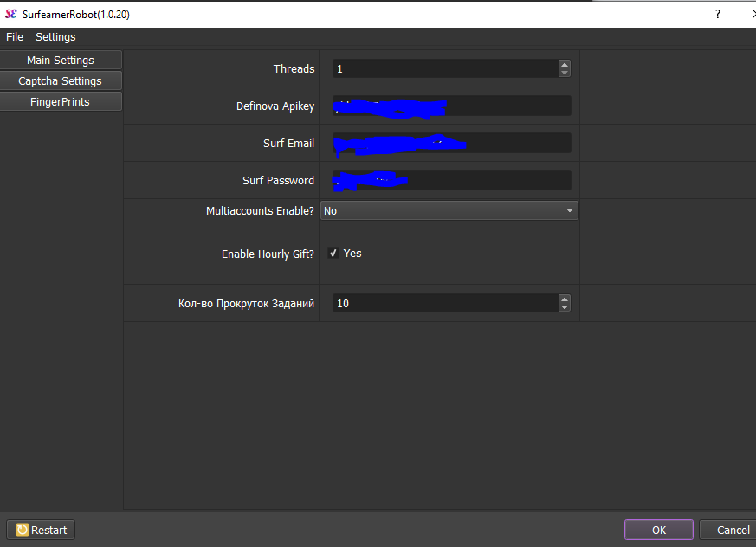Increase Кол-во Прокруток Заданий with up arrow
756x547 pixels.
565,299
